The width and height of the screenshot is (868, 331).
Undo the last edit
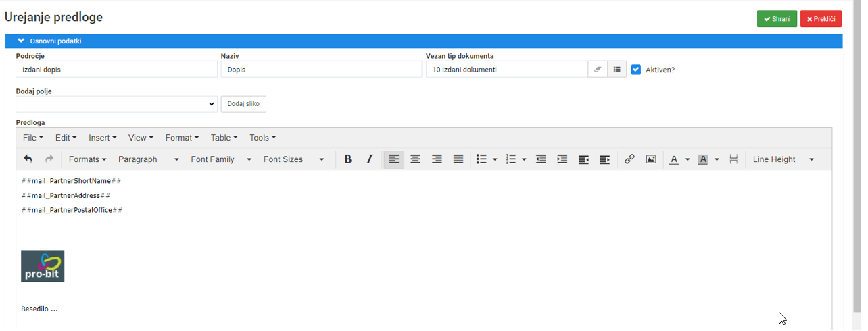click(28, 159)
